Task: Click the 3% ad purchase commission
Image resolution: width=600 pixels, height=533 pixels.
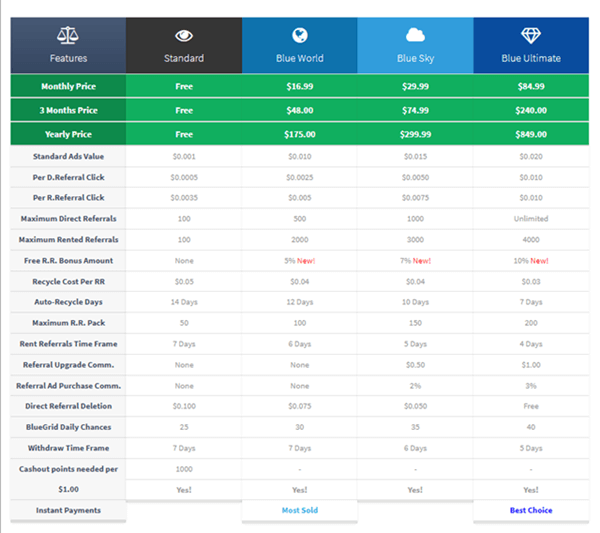Action: pyautogui.click(x=531, y=386)
